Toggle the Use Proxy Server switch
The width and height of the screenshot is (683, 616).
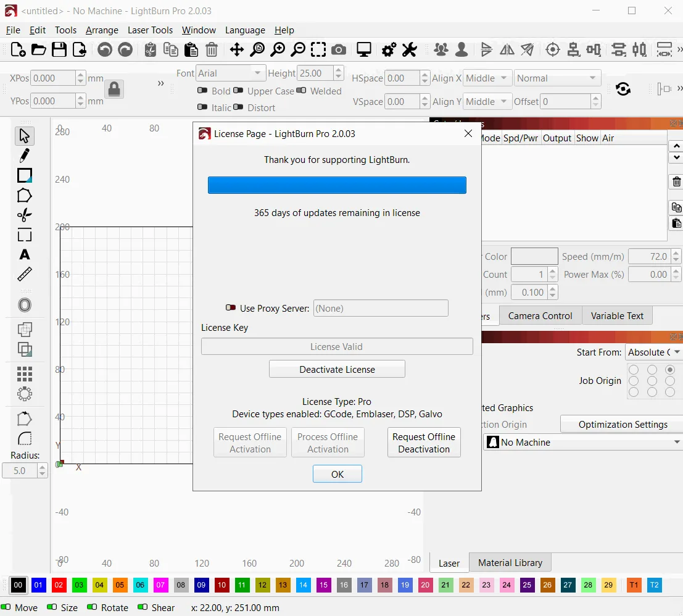(230, 307)
